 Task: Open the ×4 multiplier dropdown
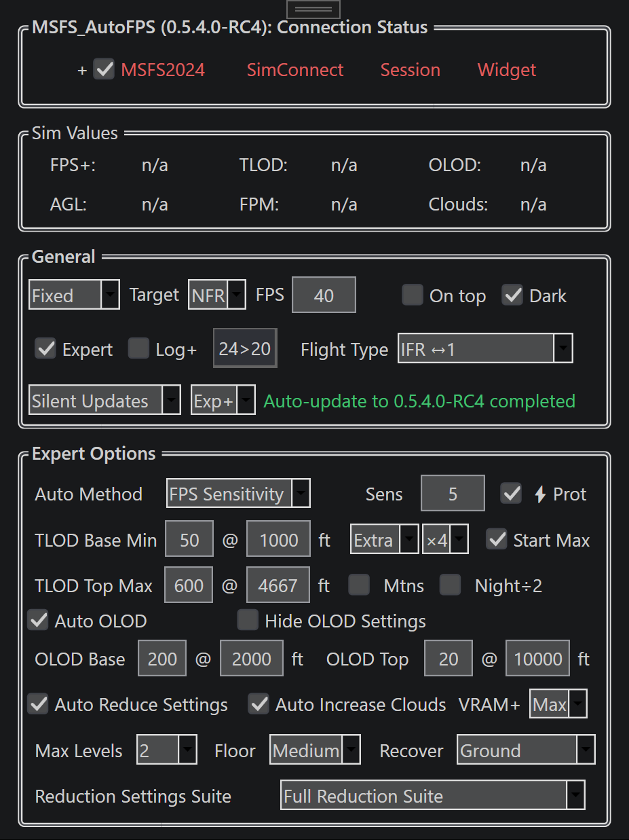(x=445, y=540)
